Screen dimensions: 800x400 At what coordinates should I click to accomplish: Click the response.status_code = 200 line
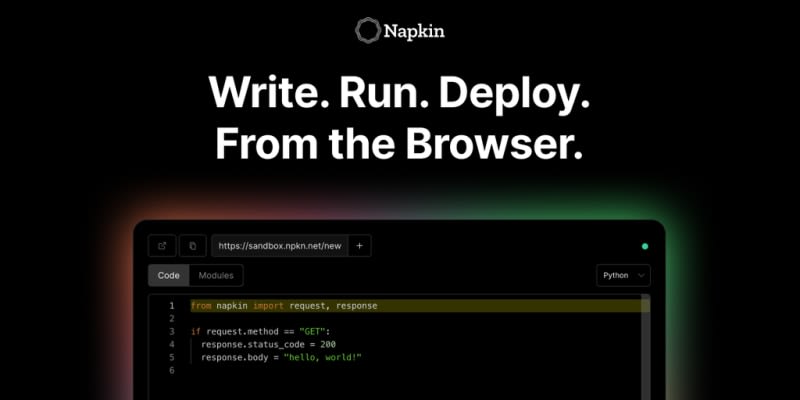coord(268,344)
